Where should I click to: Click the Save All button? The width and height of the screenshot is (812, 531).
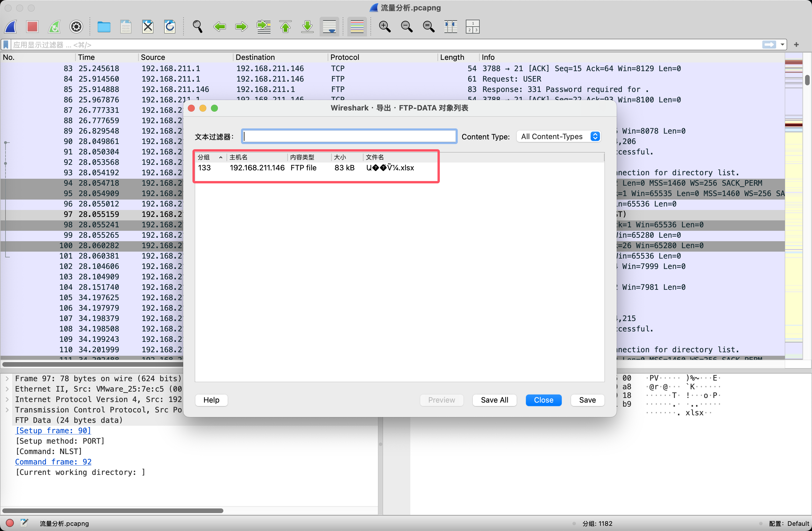pos(494,400)
